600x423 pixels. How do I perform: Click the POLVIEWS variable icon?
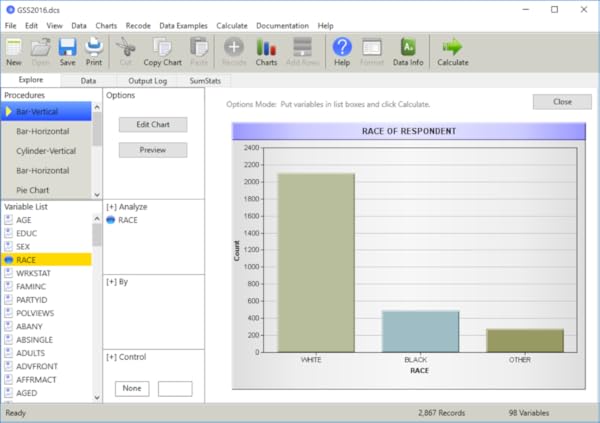[8, 313]
